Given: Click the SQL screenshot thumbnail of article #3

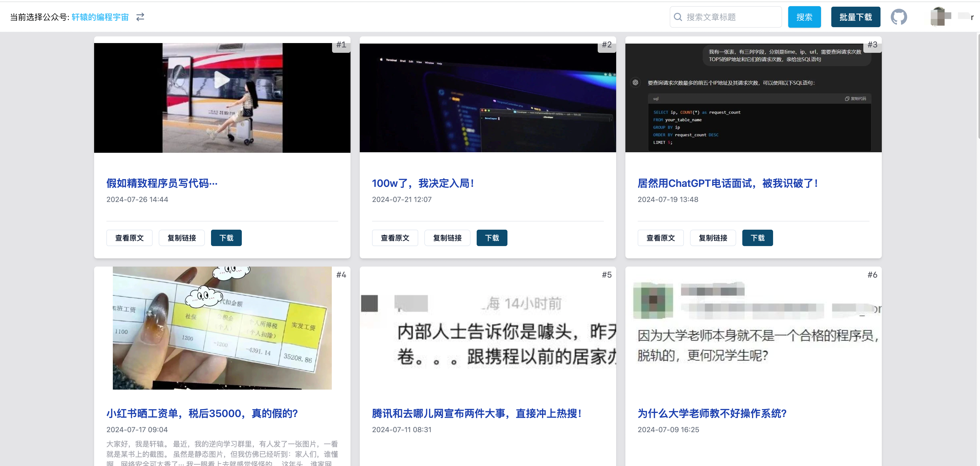Looking at the screenshot, I should [753, 98].
